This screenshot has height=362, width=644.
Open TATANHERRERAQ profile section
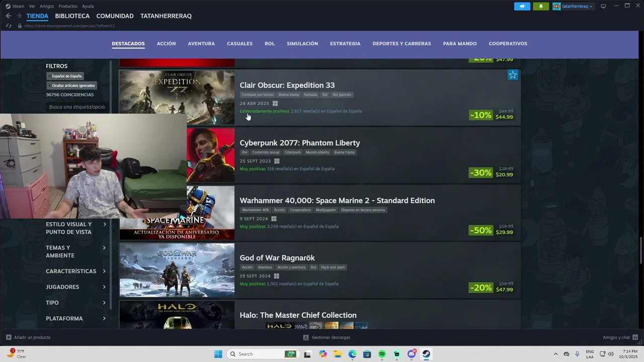[166, 16]
